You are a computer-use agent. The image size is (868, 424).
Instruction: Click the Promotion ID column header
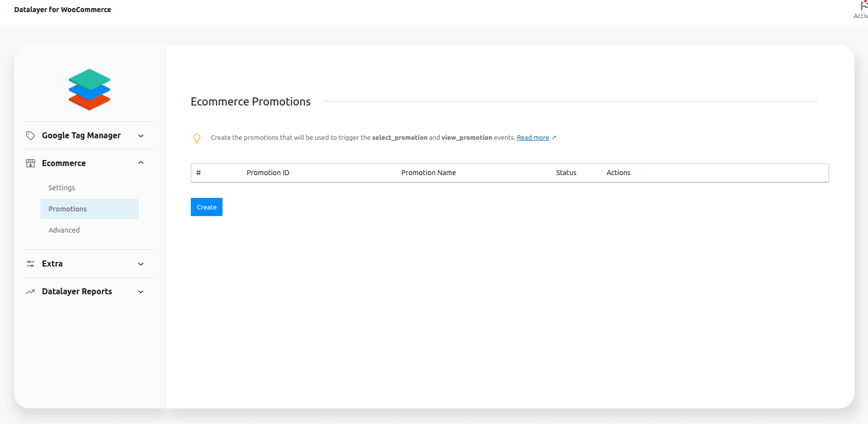[x=268, y=173]
